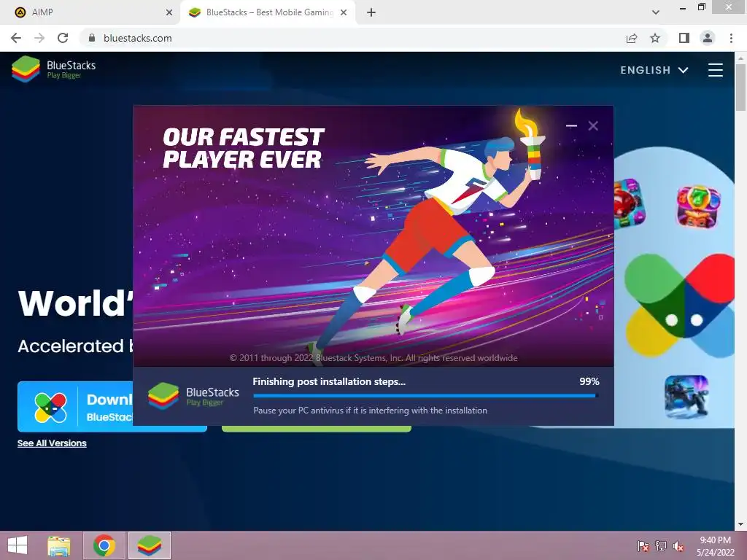
Task: Open File Explorer from the taskbar
Action: (x=59, y=545)
